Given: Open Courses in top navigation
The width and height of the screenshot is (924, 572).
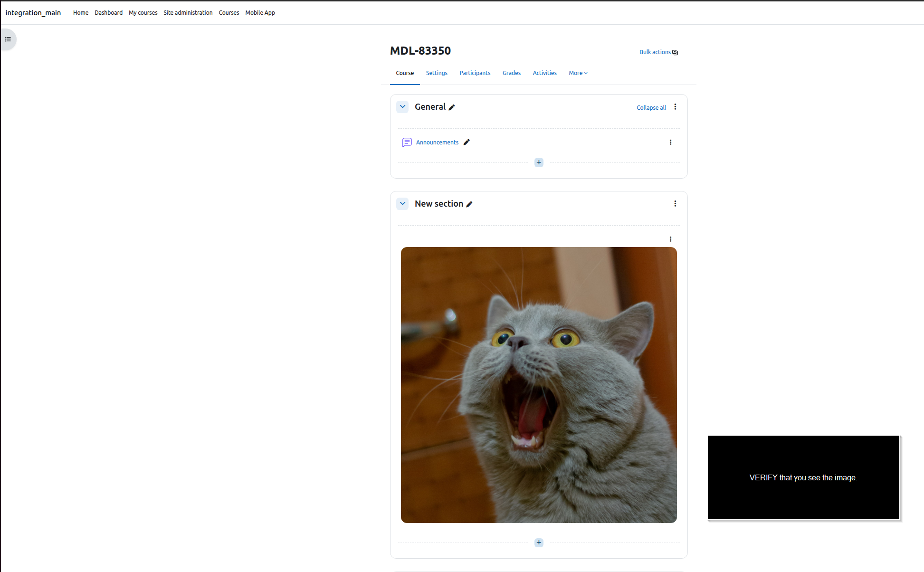Looking at the screenshot, I should (x=229, y=13).
